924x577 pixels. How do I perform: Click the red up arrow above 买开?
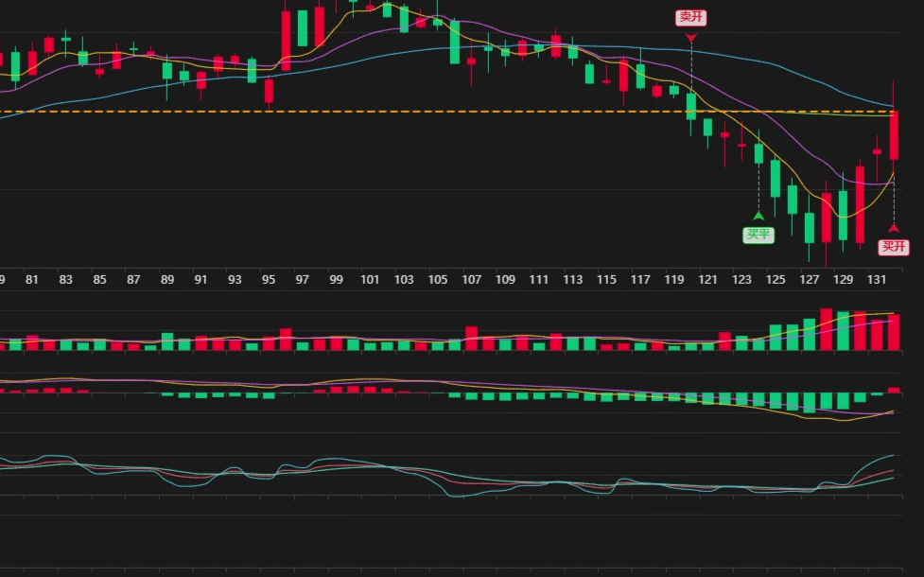pyautogui.click(x=894, y=228)
